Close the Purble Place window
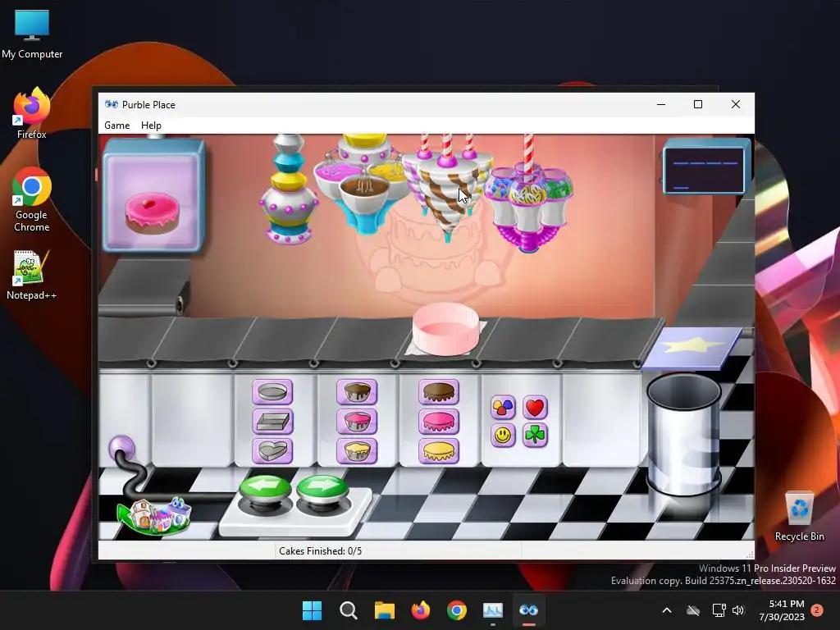Viewport: 840px width, 630px height. (736, 104)
